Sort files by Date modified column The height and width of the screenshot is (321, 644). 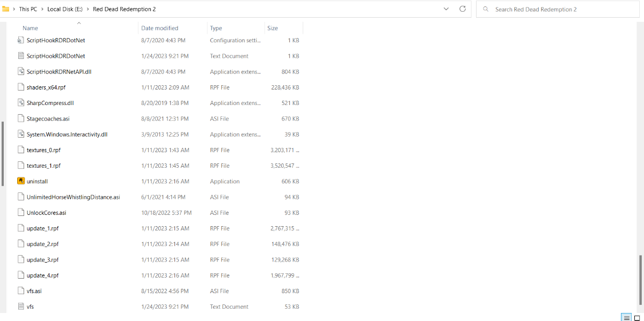pyautogui.click(x=159, y=28)
